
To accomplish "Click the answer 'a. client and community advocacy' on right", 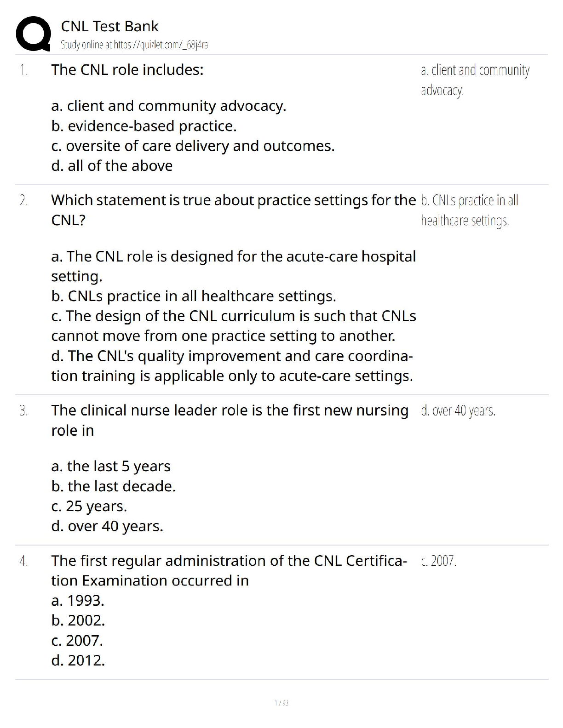I will (x=475, y=80).
